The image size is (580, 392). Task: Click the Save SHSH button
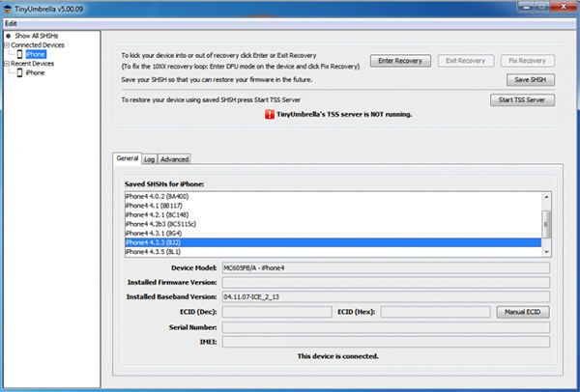tap(531, 80)
